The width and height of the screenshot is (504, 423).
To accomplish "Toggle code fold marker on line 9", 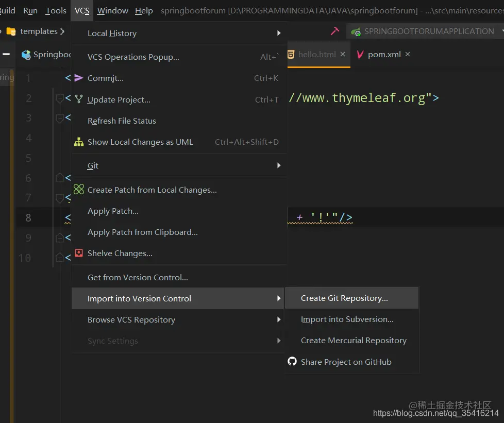I will tap(59, 238).
